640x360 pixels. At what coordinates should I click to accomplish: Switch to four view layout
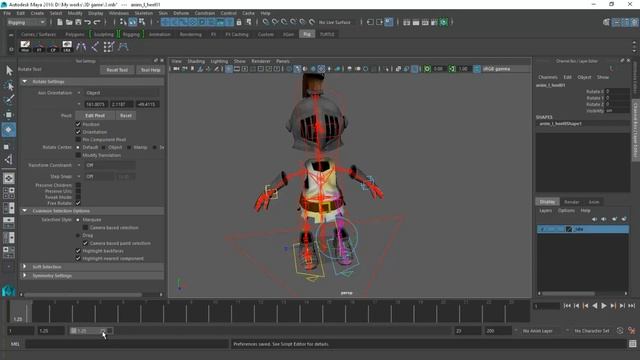click(x=8, y=193)
